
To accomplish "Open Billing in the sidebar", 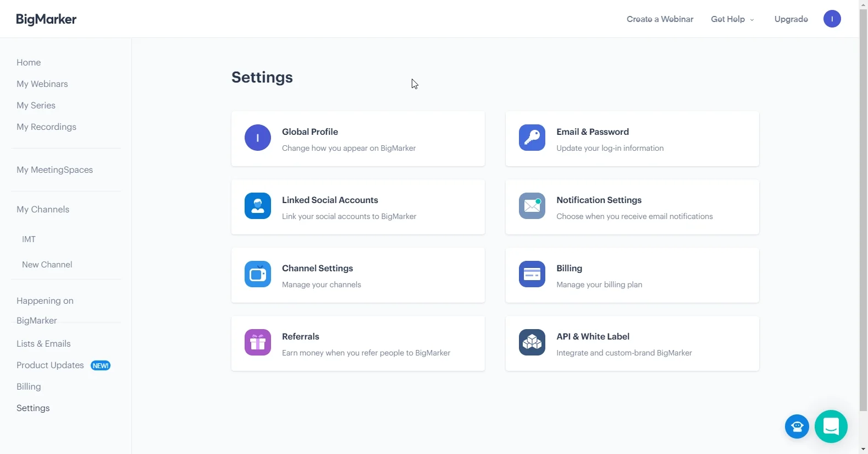I will pyautogui.click(x=29, y=387).
